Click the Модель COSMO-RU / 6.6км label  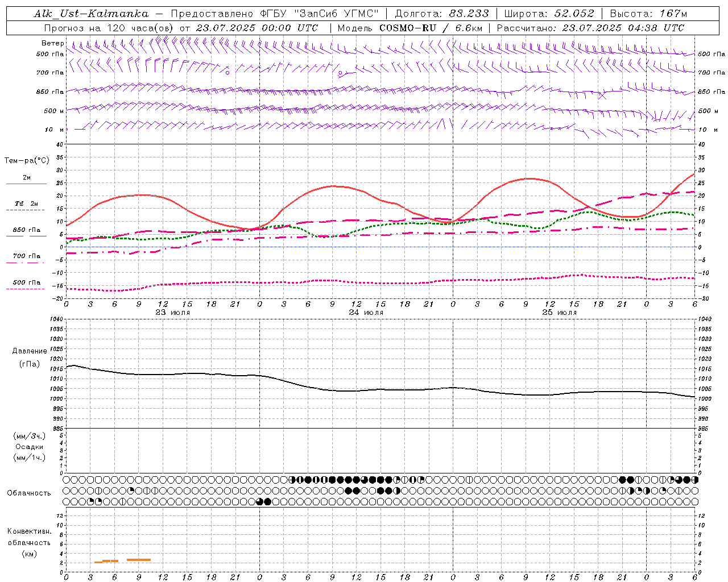click(x=410, y=28)
